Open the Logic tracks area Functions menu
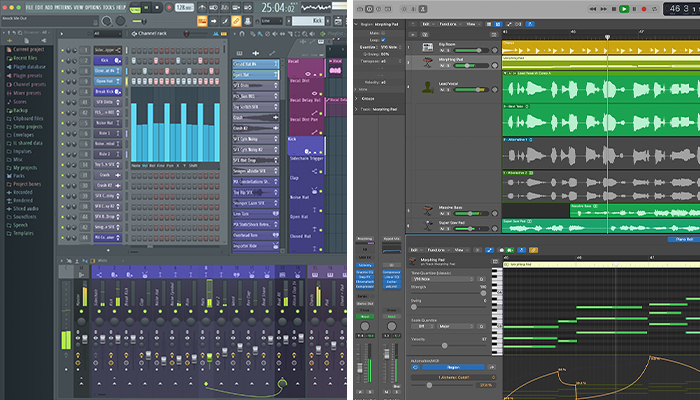Viewport: 700px width, 400px height. (x=449, y=24)
